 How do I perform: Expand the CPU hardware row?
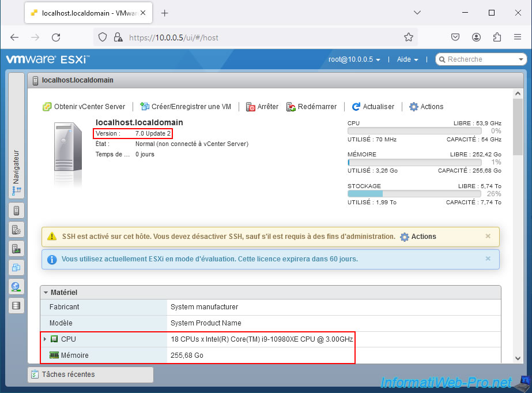[45, 339]
